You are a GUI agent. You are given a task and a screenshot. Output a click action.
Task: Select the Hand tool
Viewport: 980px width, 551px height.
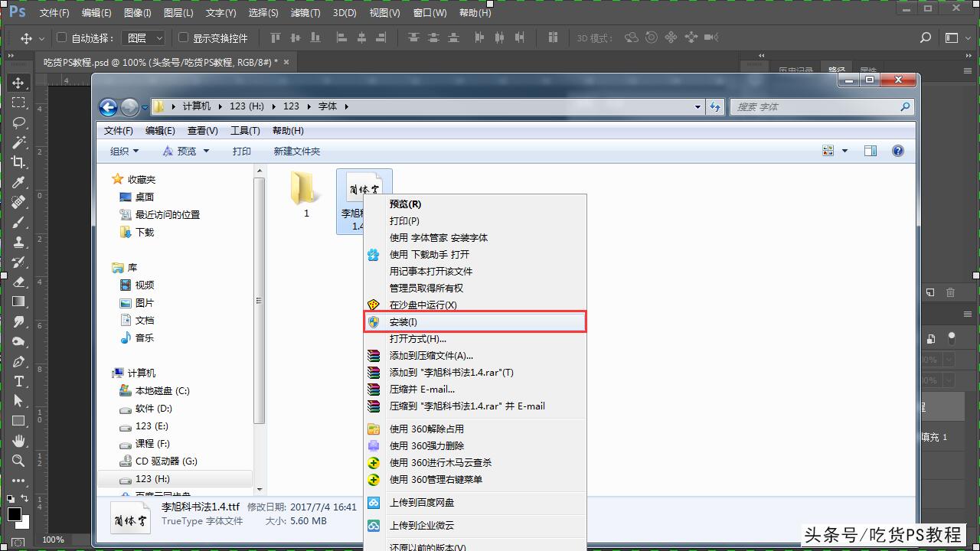point(18,441)
